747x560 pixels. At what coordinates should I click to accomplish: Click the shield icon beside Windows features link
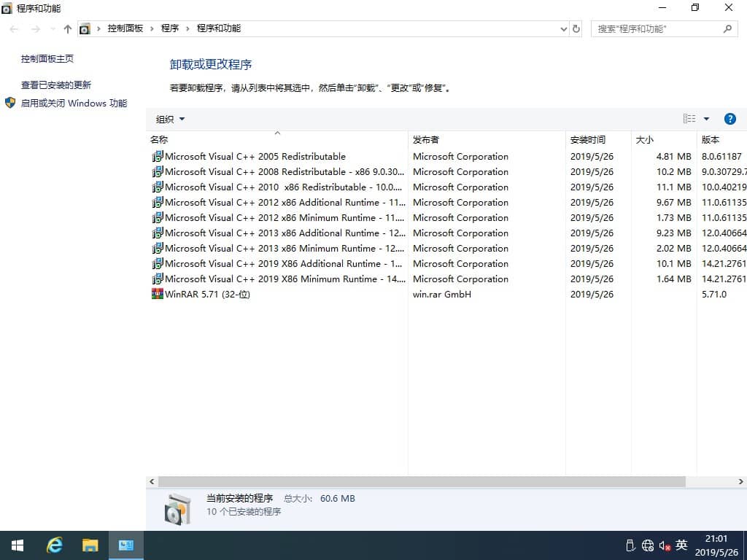(x=10, y=103)
